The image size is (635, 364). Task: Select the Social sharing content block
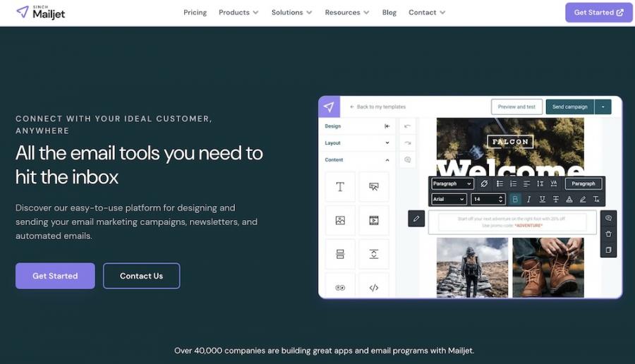[x=340, y=286]
